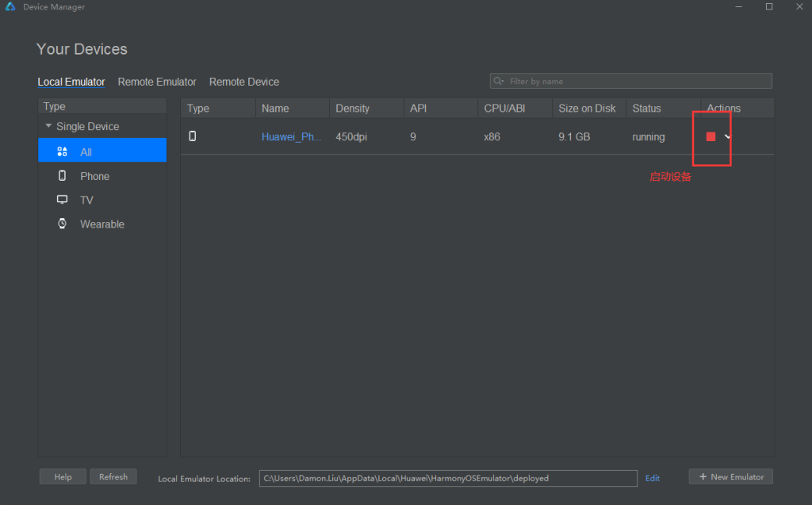Open the Huawei_Ph... device name link
Viewport: 812px width, 505px height.
point(291,136)
